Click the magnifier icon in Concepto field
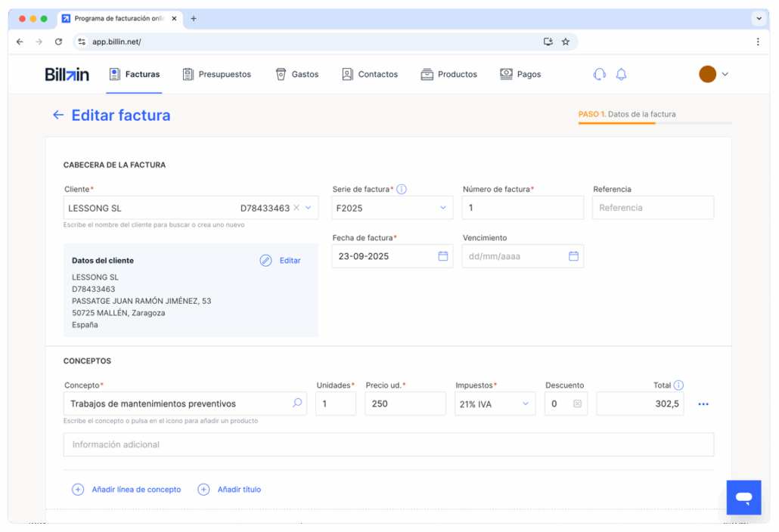779x532 pixels. pos(297,404)
